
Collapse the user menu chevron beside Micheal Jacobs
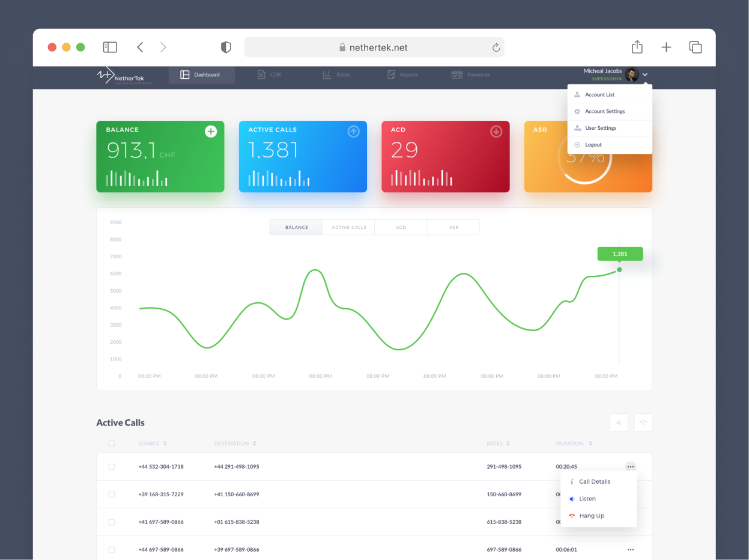(645, 75)
